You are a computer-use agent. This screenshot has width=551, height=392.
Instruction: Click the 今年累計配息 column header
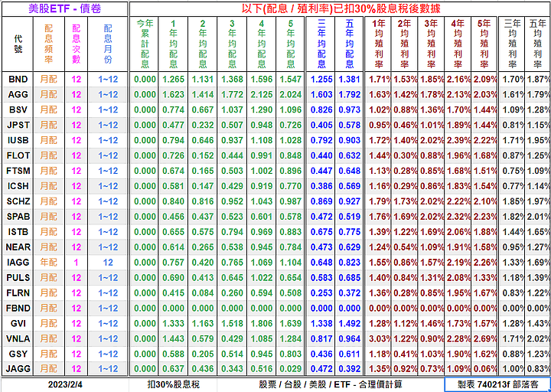click(x=145, y=44)
